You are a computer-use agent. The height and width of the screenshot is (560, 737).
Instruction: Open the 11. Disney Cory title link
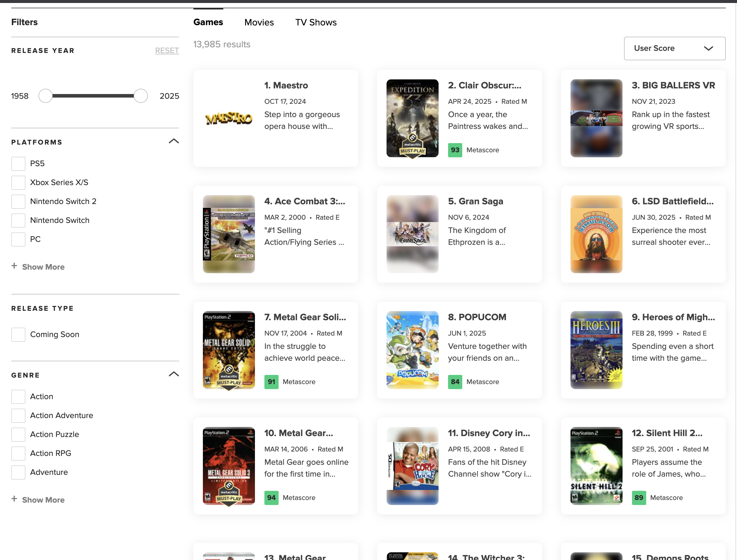click(x=489, y=433)
